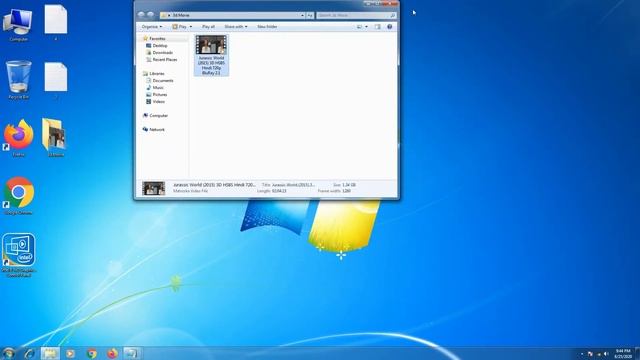Click New folder in the toolbar
Image resolution: width=640 pixels, height=360 pixels.
pyautogui.click(x=267, y=27)
